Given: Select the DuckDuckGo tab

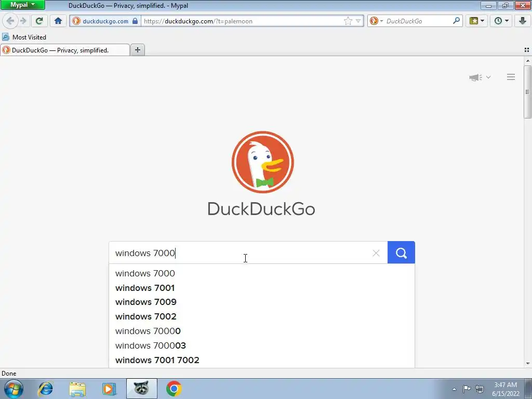Looking at the screenshot, I should point(65,50).
